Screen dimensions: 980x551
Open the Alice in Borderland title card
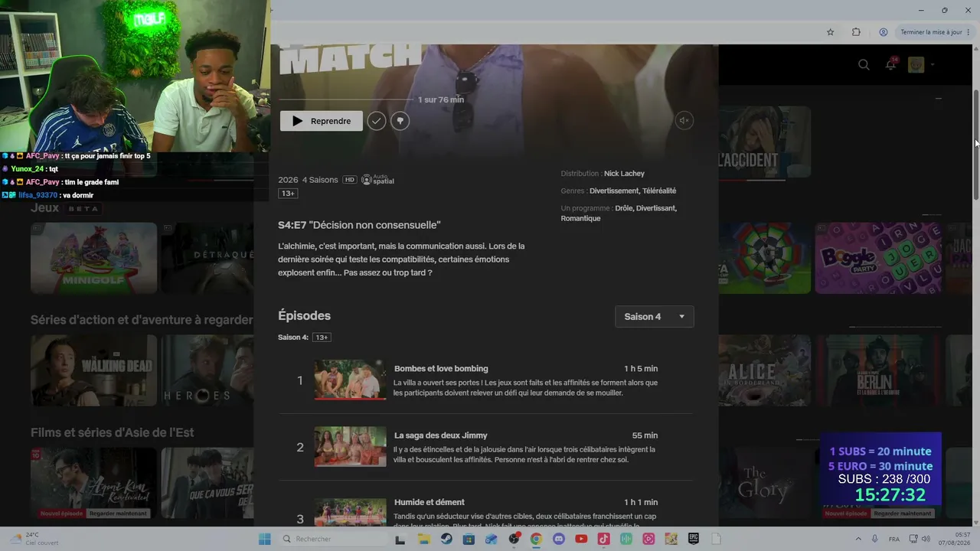(x=764, y=370)
